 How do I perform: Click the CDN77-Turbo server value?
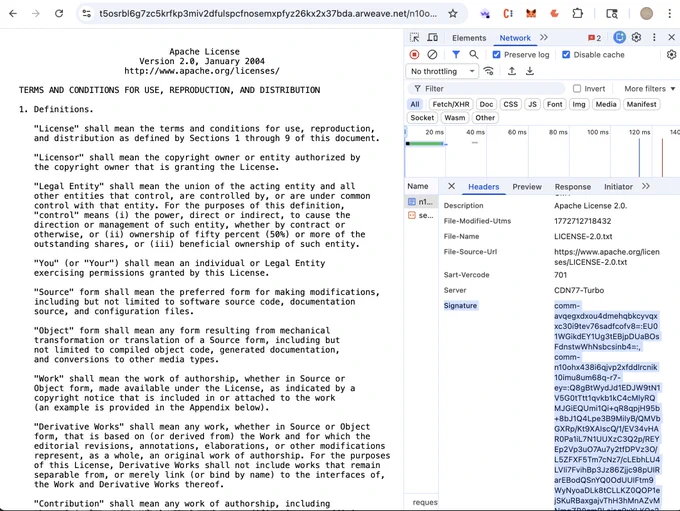click(579, 290)
